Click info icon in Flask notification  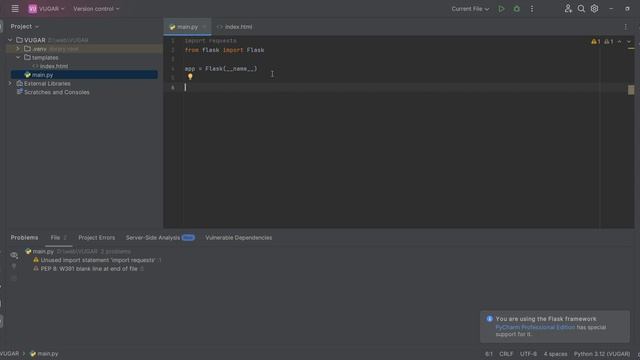[x=489, y=319]
